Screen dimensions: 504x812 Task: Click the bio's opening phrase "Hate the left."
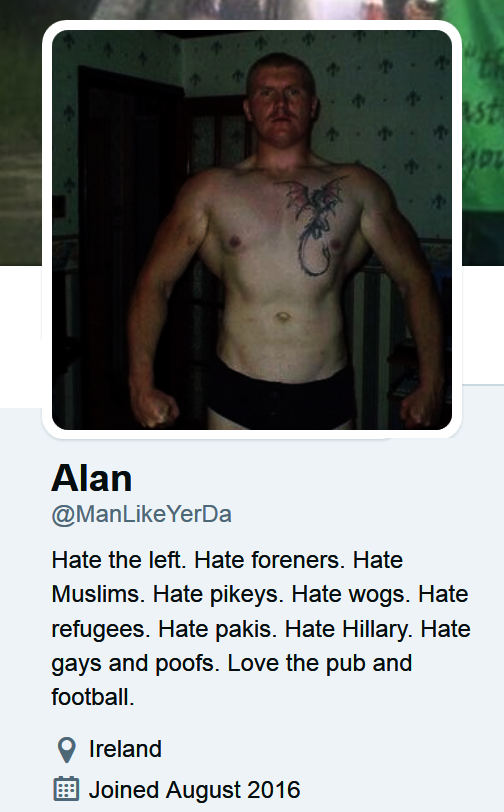pos(119,560)
